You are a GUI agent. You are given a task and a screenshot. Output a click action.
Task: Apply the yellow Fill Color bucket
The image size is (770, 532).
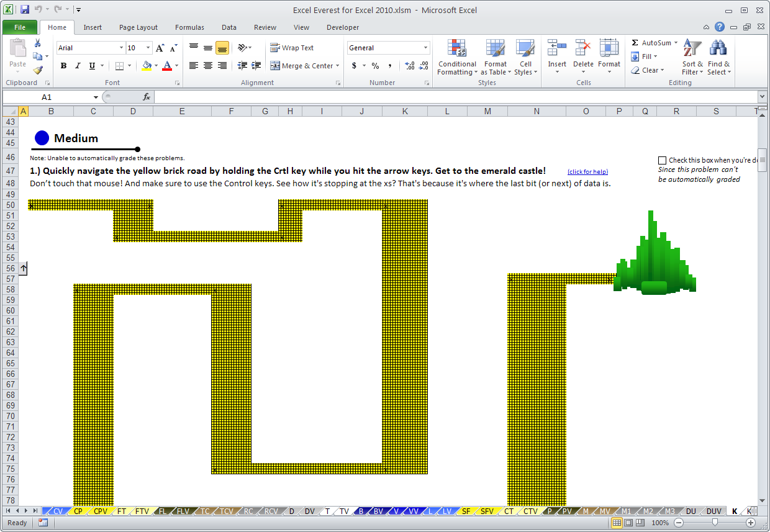[x=147, y=66]
